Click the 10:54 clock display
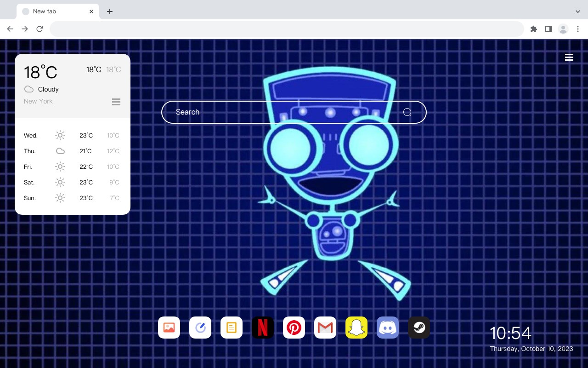588x368 pixels. coord(510,333)
